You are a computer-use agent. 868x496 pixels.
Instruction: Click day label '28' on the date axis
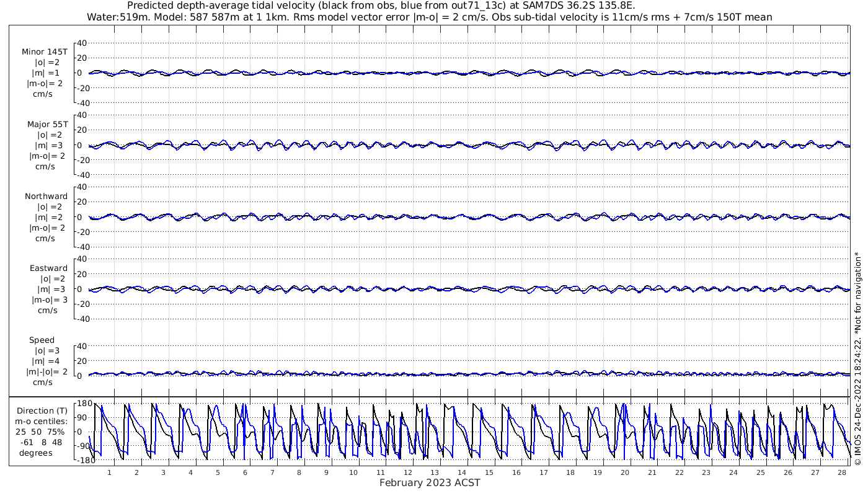pyautogui.click(x=841, y=472)
